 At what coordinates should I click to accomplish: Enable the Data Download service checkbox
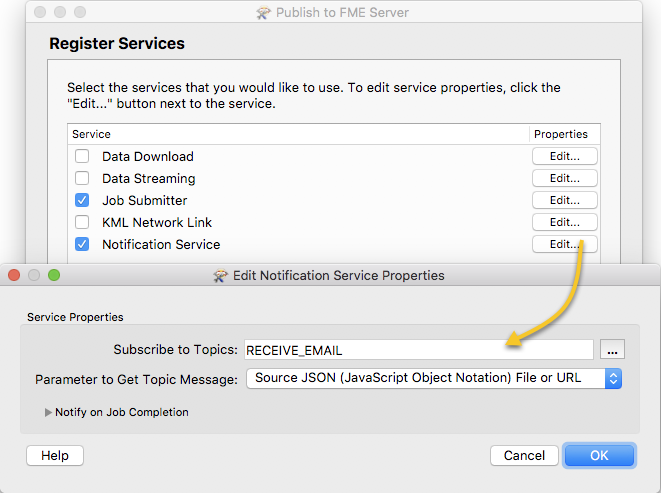82,156
